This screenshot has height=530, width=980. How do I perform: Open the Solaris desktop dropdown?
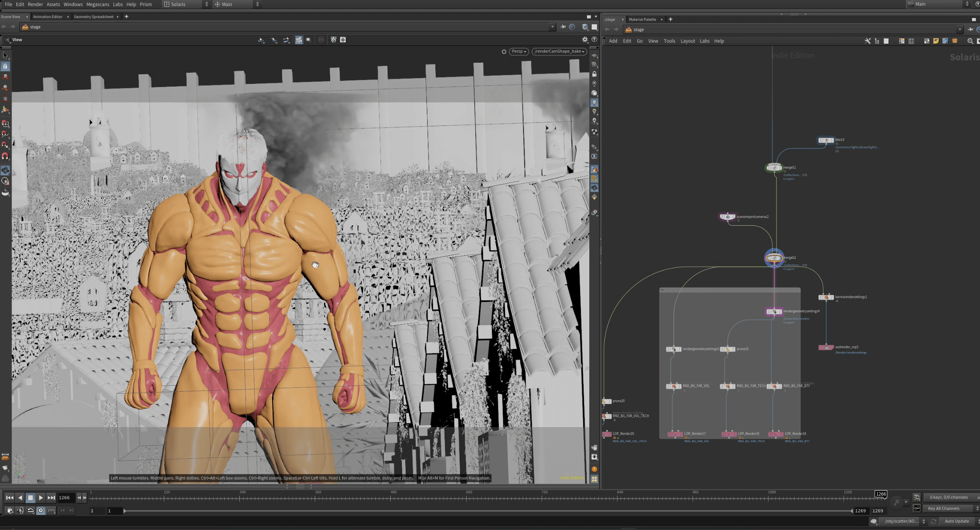coord(185,4)
